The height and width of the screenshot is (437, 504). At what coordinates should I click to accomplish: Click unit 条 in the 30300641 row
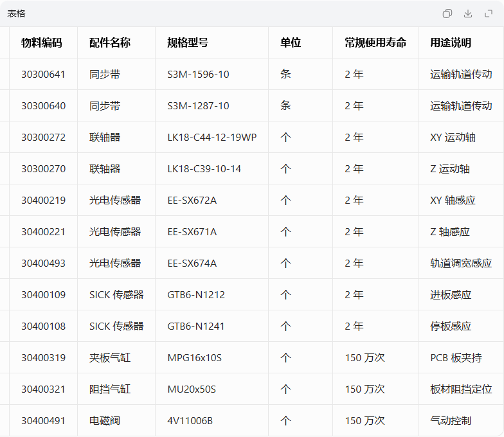coord(285,75)
